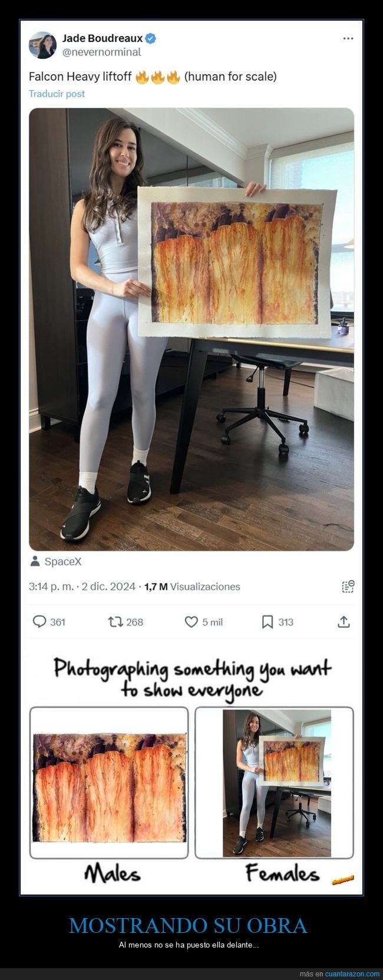
Task: Visit the cuantarazon.com link
Action: (352, 974)
